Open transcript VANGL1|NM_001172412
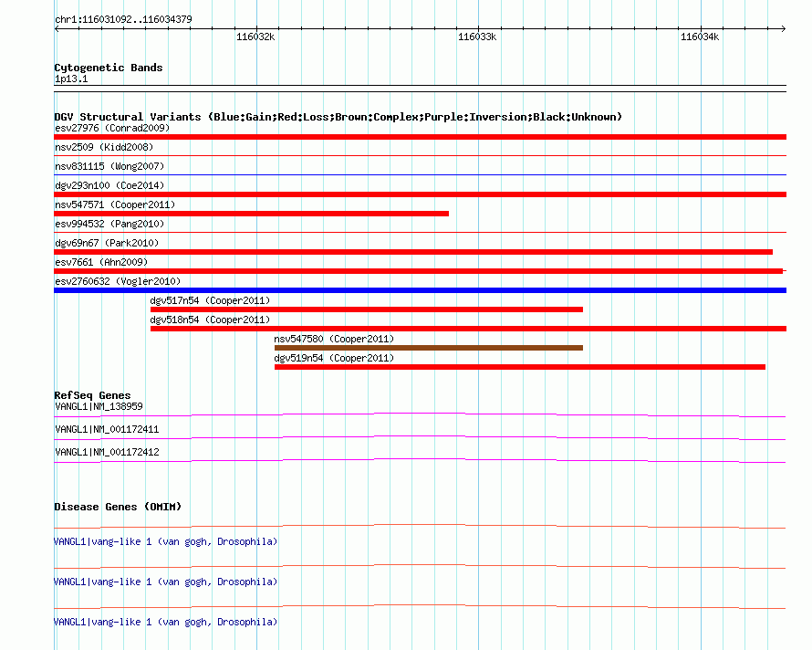Screen dimensions: 812x650 107,452
